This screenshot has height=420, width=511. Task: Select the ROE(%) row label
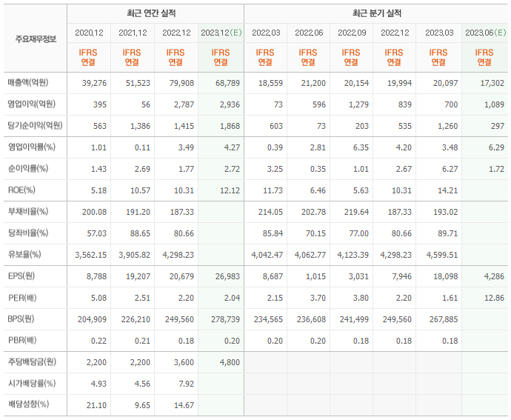coord(21,190)
